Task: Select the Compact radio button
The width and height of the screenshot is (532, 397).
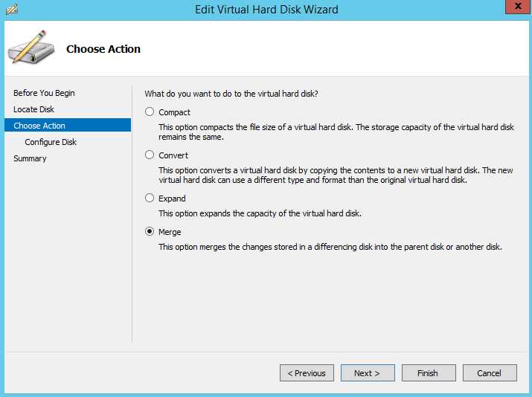Action: [150, 112]
